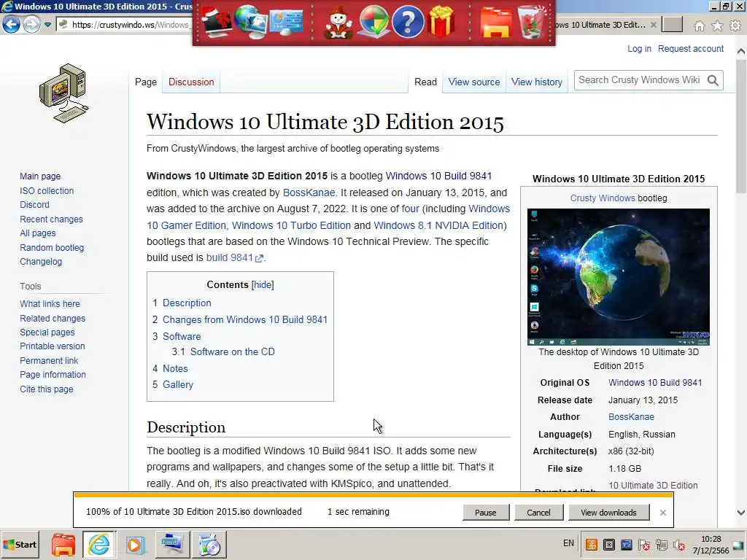The image size is (747, 560).
Task: Jump to Changes from Windows 10 Build 9841
Action: (245, 319)
